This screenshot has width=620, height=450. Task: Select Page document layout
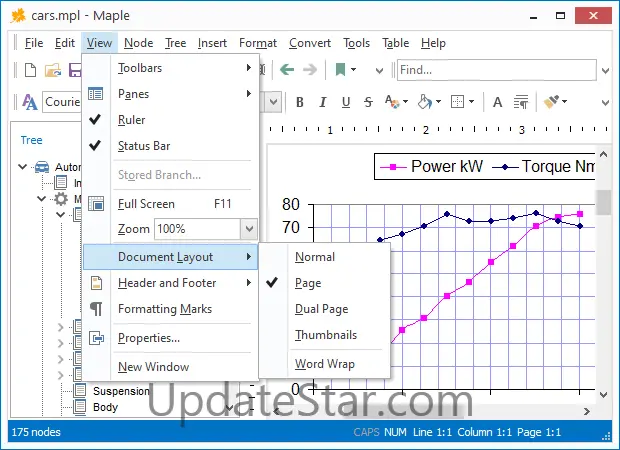(x=324, y=283)
